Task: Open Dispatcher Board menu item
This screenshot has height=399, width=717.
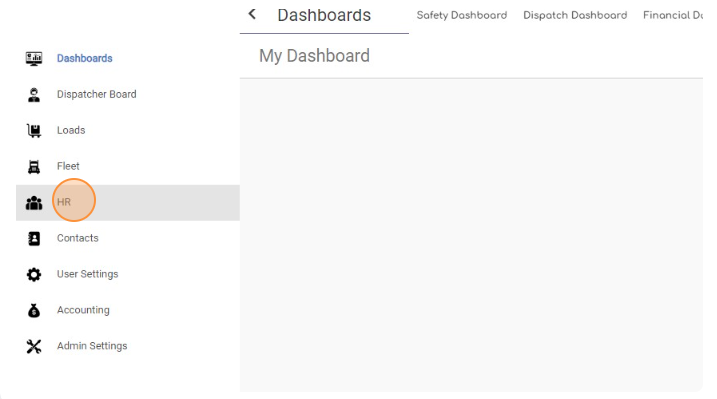Action: click(96, 94)
